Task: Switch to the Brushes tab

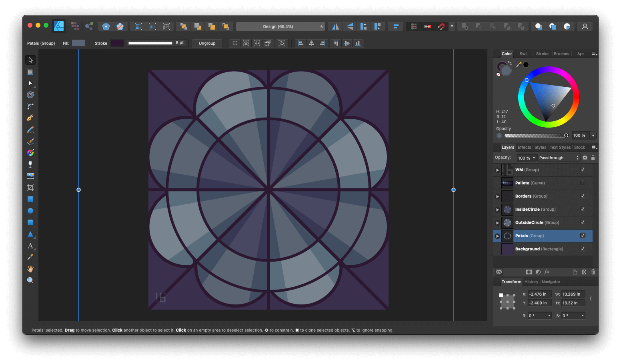Action: coord(561,53)
